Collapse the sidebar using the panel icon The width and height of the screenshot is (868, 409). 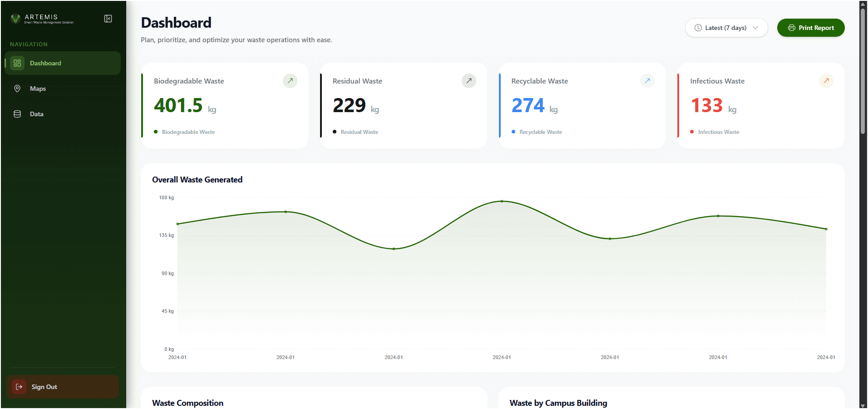108,19
